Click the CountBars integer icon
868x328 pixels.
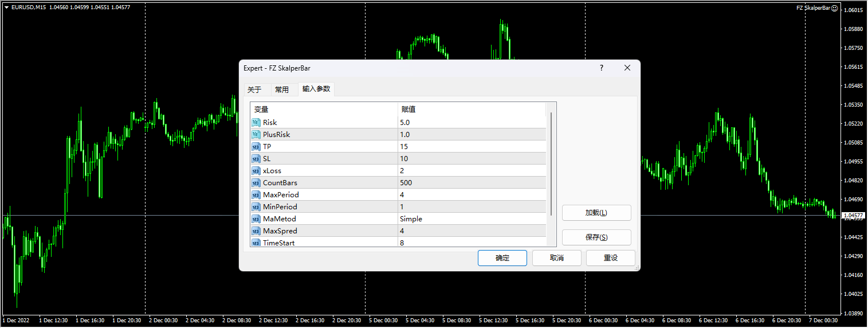coord(256,182)
